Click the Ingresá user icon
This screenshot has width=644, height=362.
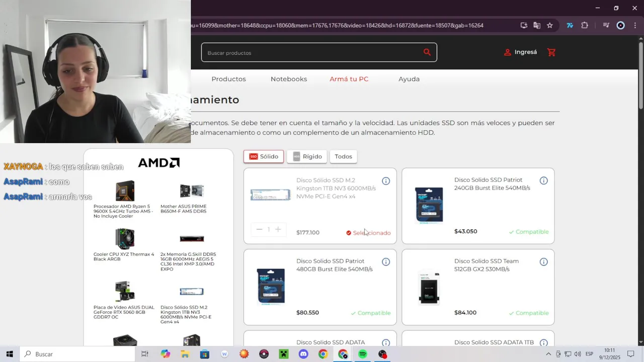507,52
